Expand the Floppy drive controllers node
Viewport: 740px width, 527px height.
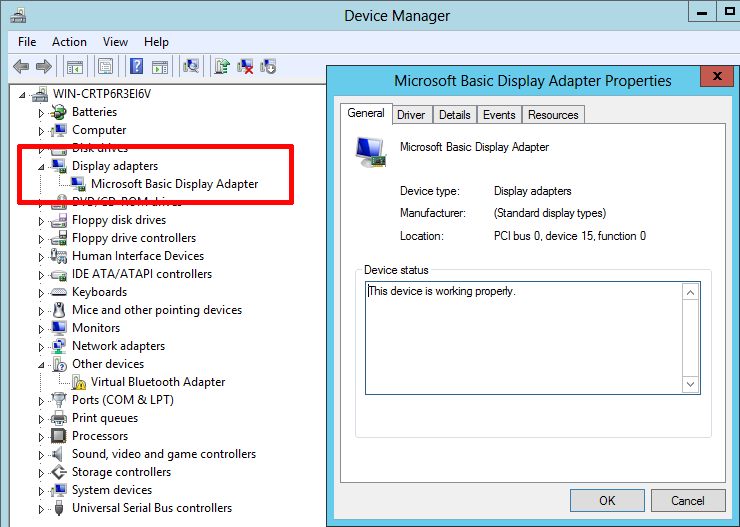click(41, 239)
